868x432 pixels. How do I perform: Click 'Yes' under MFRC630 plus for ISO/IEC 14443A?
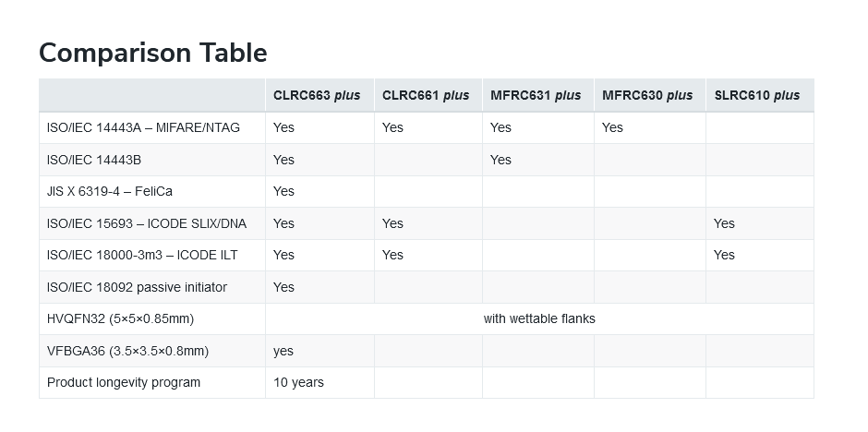(x=612, y=127)
